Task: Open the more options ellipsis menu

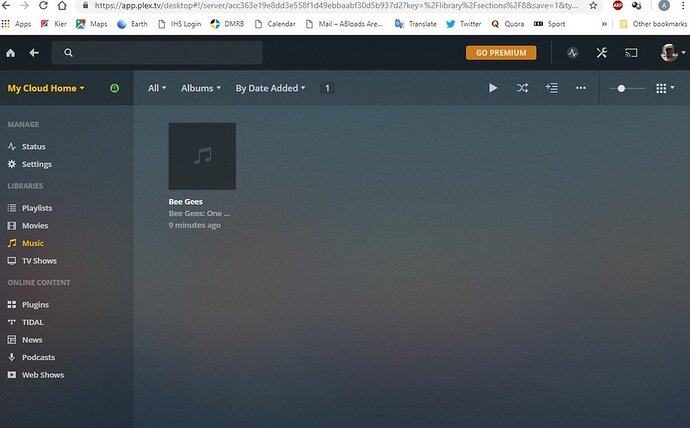Action: 581,88
